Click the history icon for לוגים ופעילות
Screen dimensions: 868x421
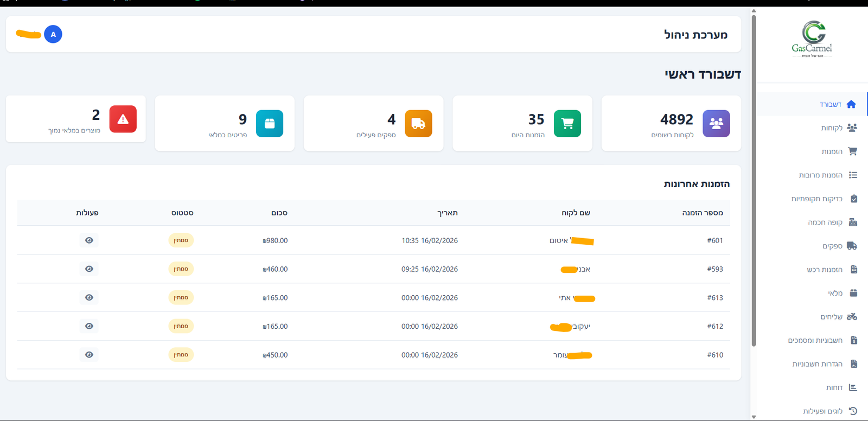[853, 411]
